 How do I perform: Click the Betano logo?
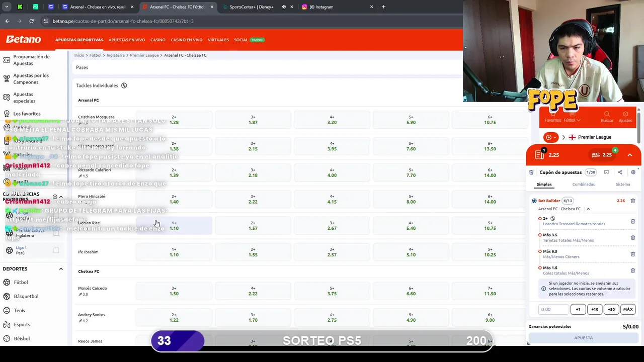coord(23,39)
